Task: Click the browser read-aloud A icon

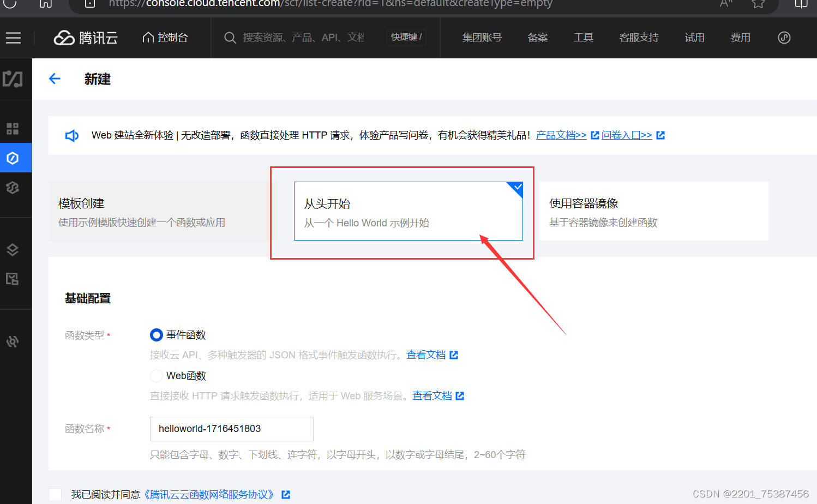Action: pos(725,4)
